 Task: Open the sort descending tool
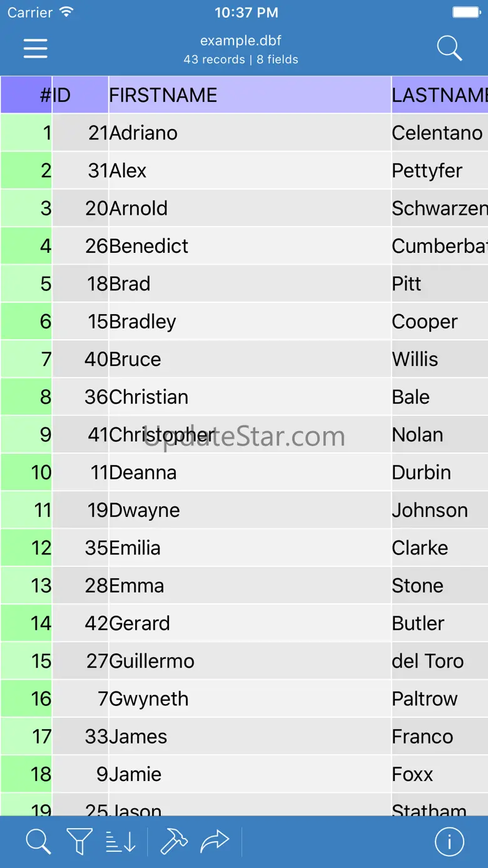pos(121,842)
